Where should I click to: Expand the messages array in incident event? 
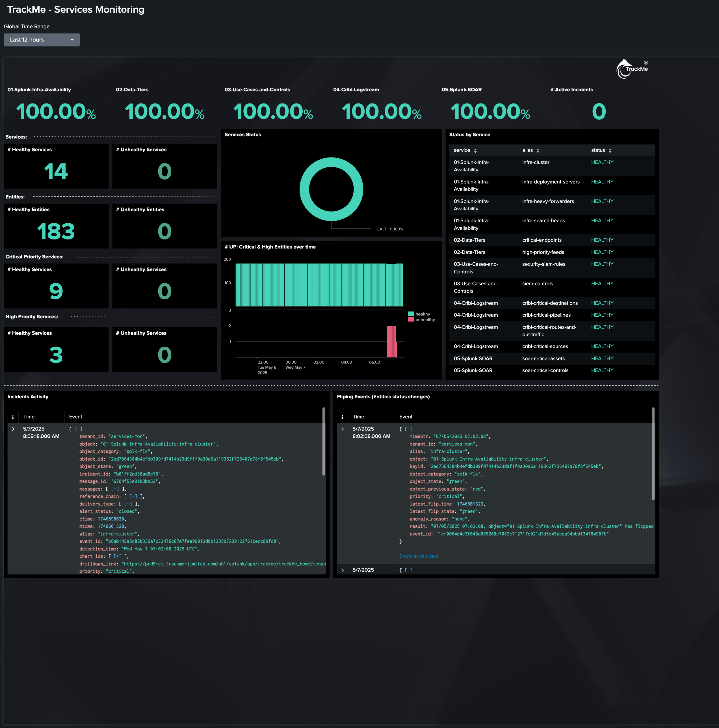pos(115,489)
